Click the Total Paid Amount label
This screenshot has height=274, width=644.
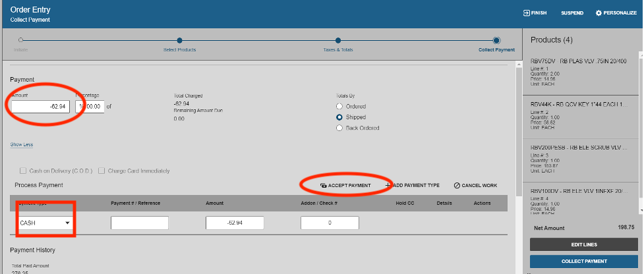[x=30, y=266]
